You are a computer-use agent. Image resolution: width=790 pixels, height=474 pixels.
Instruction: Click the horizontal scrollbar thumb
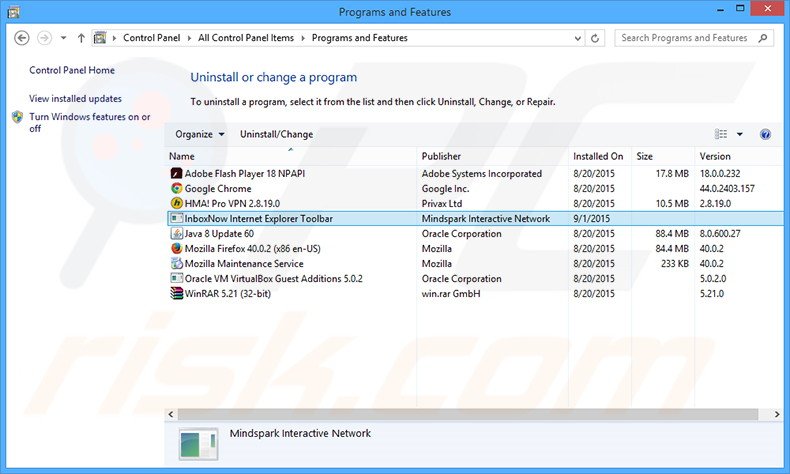(468, 414)
